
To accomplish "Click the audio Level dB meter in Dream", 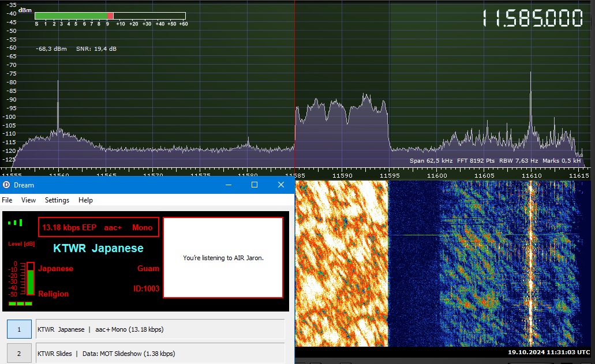I will pos(31,279).
